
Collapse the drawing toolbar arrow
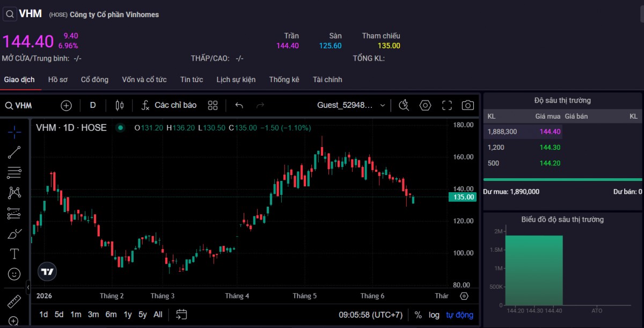click(28, 287)
